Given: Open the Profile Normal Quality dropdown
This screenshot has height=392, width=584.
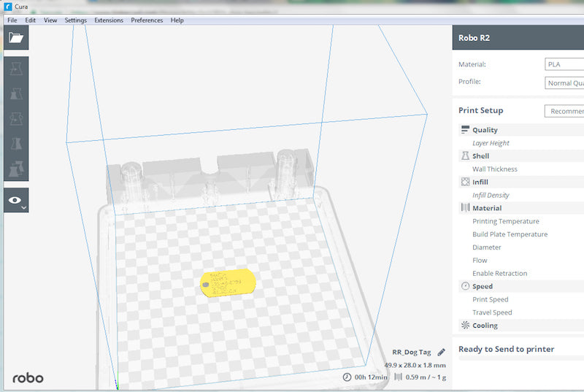Looking at the screenshot, I should click(565, 82).
